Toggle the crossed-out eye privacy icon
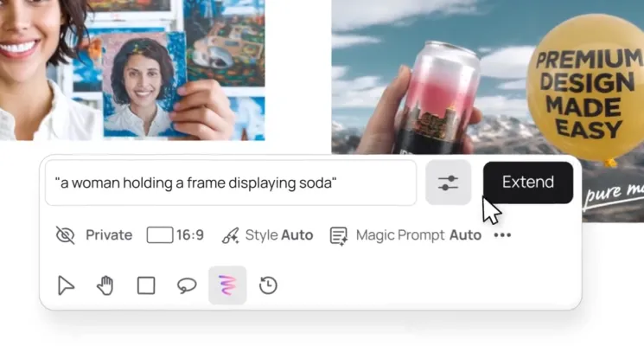 coord(65,235)
